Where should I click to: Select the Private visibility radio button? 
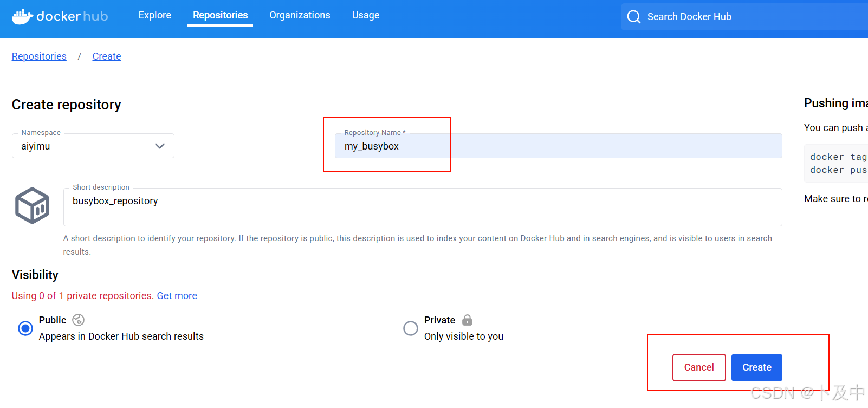tap(411, 328)
